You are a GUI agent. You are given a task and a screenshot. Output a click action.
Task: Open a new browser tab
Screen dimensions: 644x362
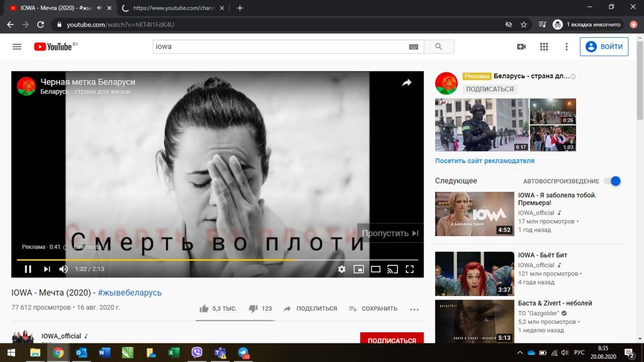240,8
